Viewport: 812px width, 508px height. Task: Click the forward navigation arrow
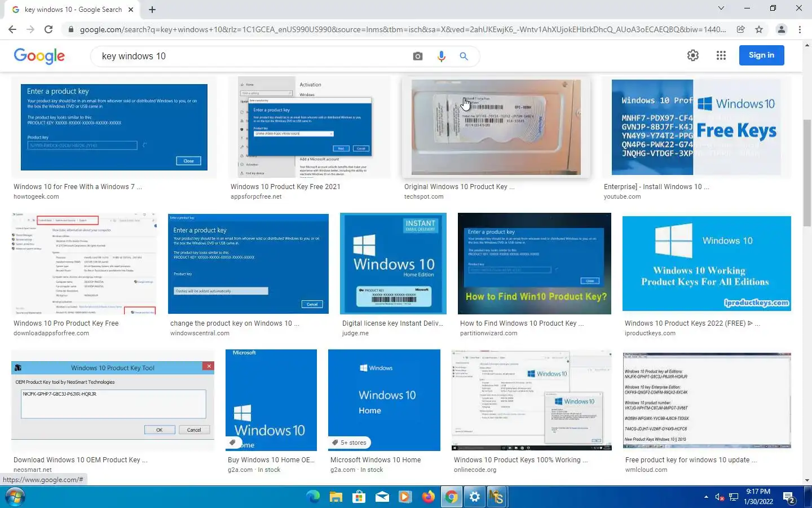coord(30,29)
